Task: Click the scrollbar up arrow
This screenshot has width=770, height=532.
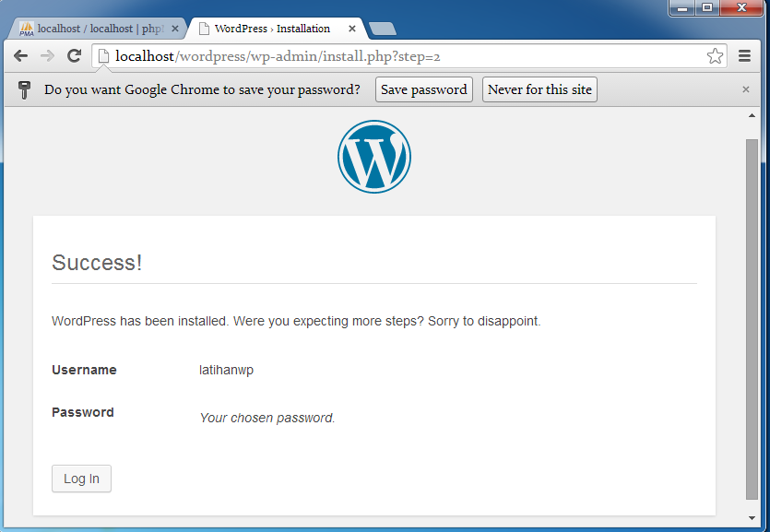Action: (x=752, y=114)
